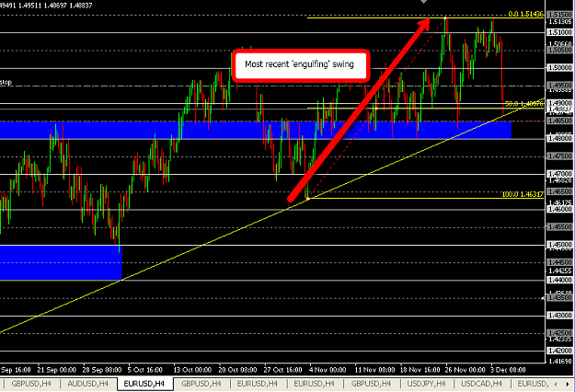This screenshot has width=575, height=392.
Task: Open the GBPUSD,H4 tab left of AUDUSD,H4
Action: coord(30,384)
